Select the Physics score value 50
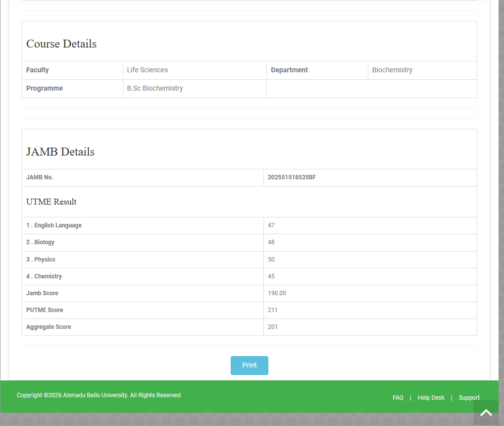The height and width of the screenshot is (426, 504). point(271,260)
